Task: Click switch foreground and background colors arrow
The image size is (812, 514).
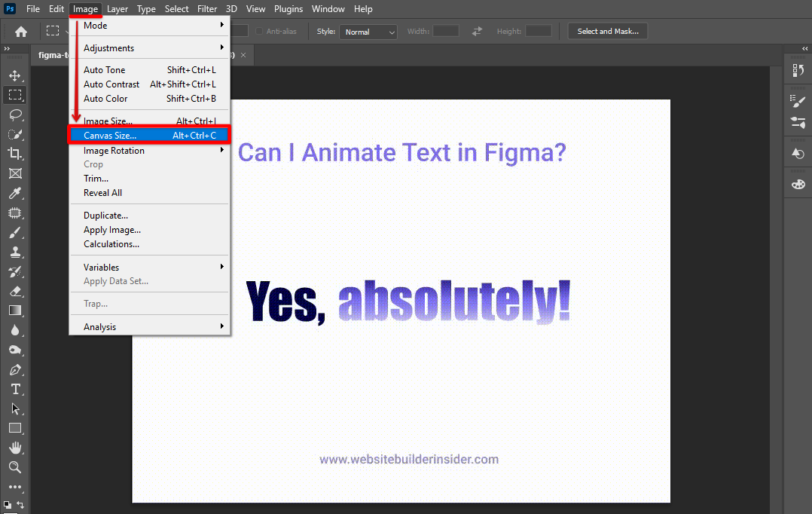Action: (21, 504)
